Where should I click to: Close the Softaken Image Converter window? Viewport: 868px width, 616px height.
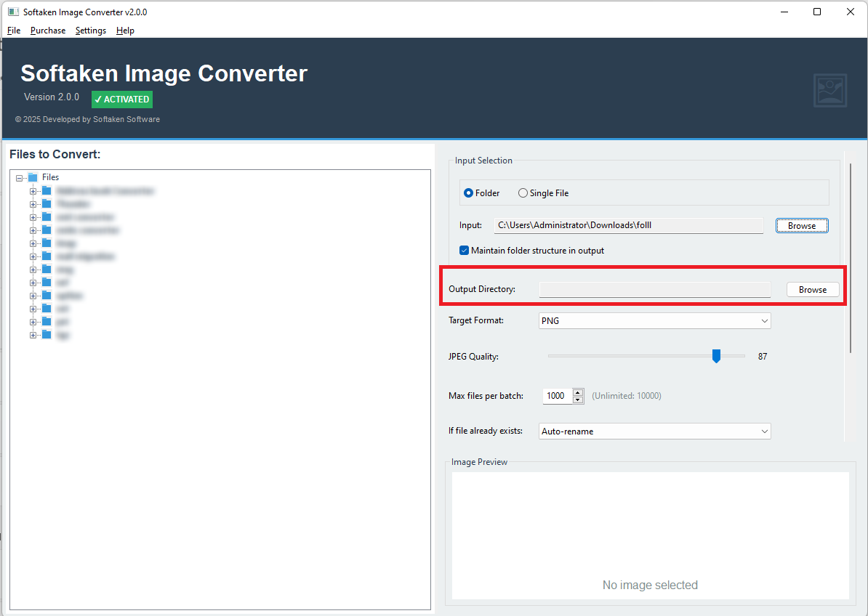pyautogui.click(x=851, y=12)
